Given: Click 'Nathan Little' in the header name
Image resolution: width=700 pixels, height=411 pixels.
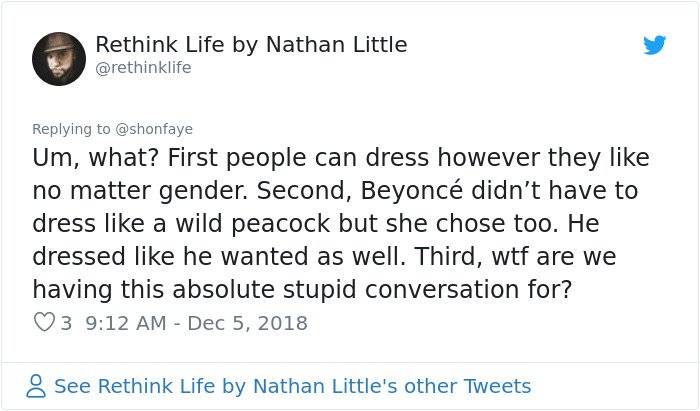Looking at the screenshot, I should click(337, 45).
